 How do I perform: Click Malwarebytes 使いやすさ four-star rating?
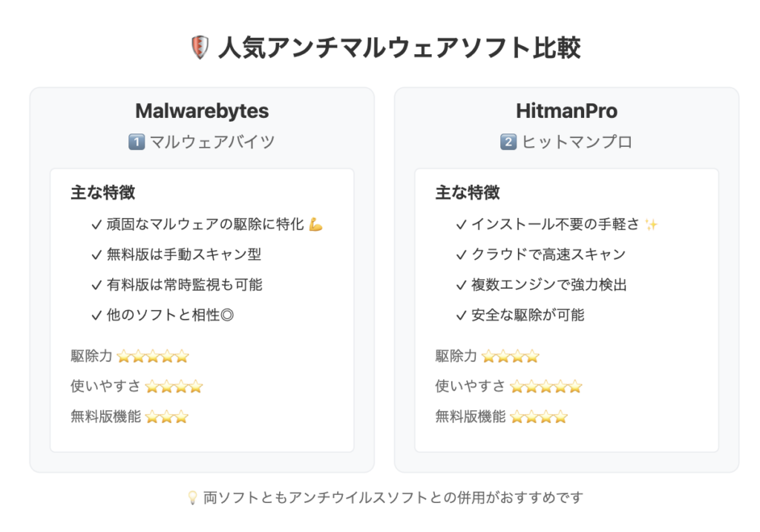(174, 387)
